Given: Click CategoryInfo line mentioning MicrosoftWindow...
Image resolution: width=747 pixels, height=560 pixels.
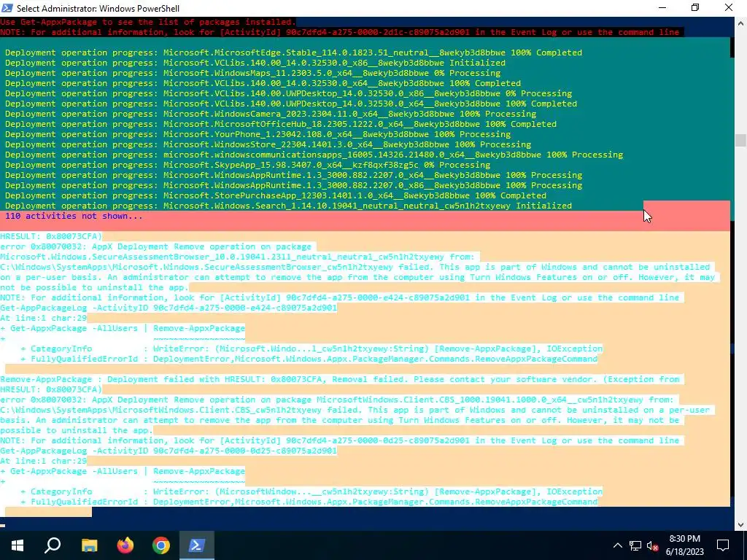Looking at the screenshot, I should click(311, 491).
